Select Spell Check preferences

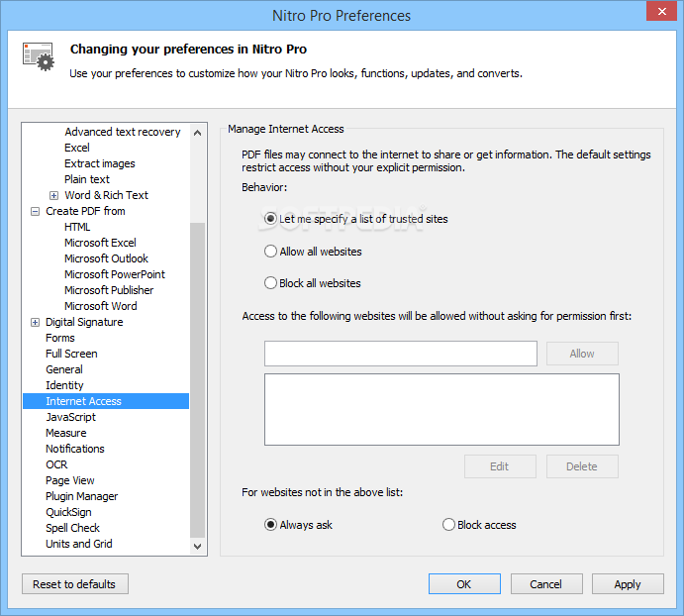point(73,528)
